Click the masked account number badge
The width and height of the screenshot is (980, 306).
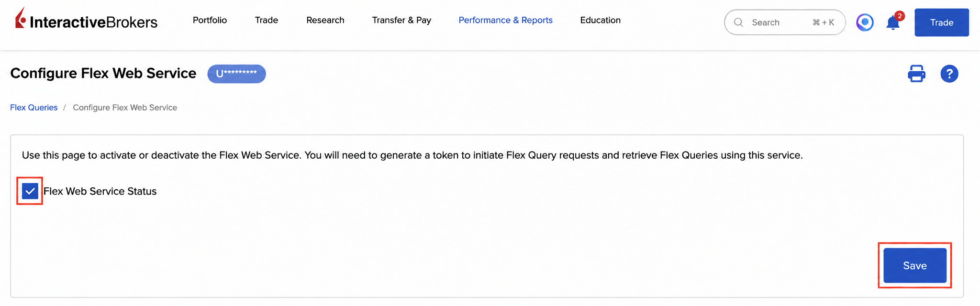[x=236, y=74]
